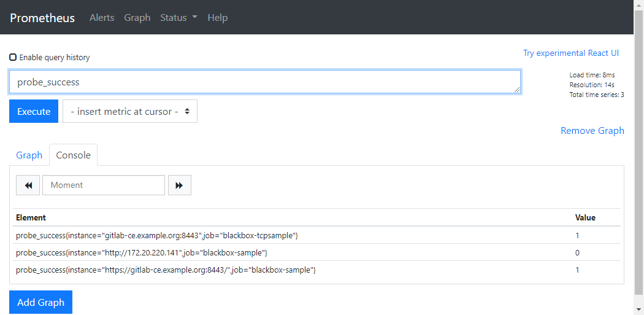Viewport: 644px width, 315px height.
Task: Focus the probe_success expression input
Action: pos(266,82)
